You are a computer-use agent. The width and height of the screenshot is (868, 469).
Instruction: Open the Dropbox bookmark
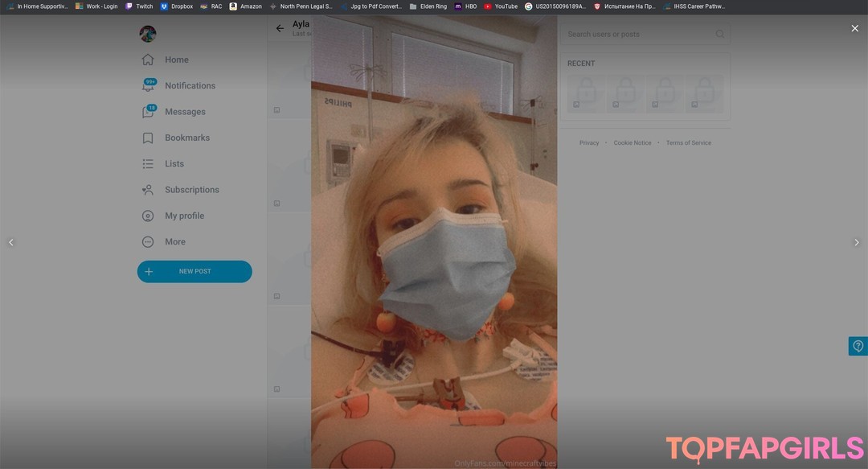(177, 6)
